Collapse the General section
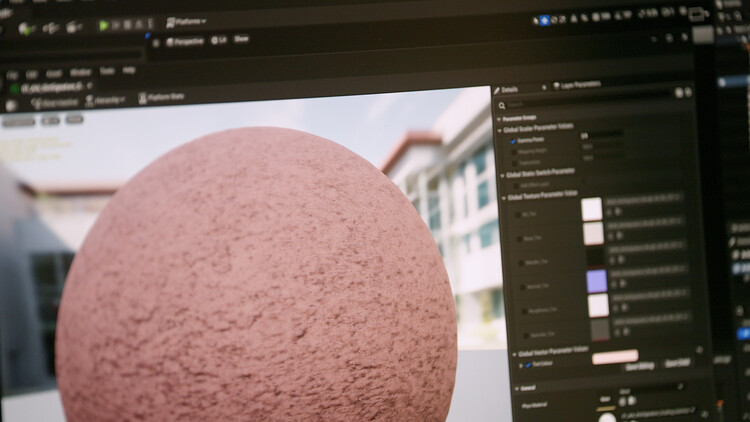The height and width of the screenshot is (422, 750). pyautogui.click(x=517, y=389)
